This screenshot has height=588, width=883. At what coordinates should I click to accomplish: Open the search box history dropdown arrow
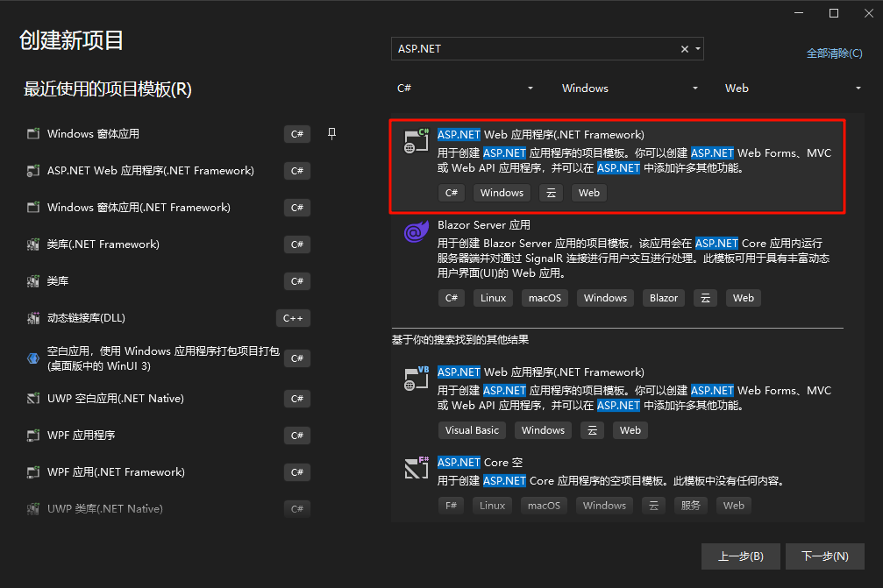click(x=698, y=49)
